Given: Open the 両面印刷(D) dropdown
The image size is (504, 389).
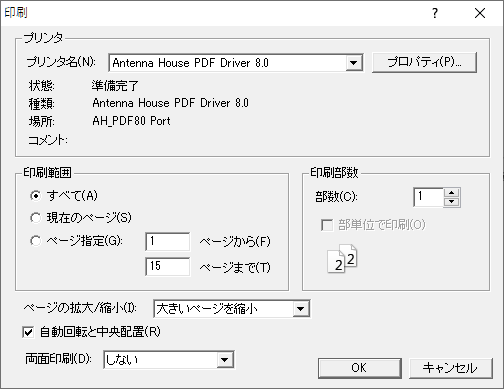Looking at the screenshot, I should tap(225, 360).
